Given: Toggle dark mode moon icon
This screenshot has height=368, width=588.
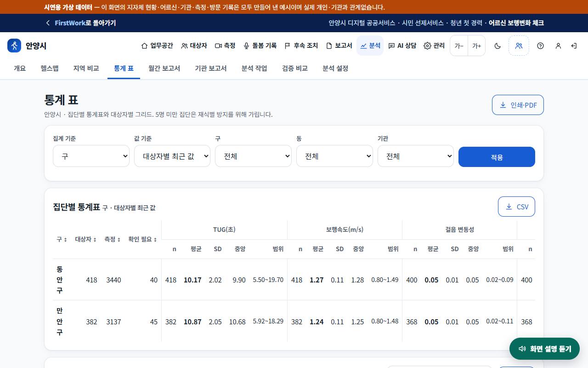Looking at the screenshot, I should coord(498,46).
